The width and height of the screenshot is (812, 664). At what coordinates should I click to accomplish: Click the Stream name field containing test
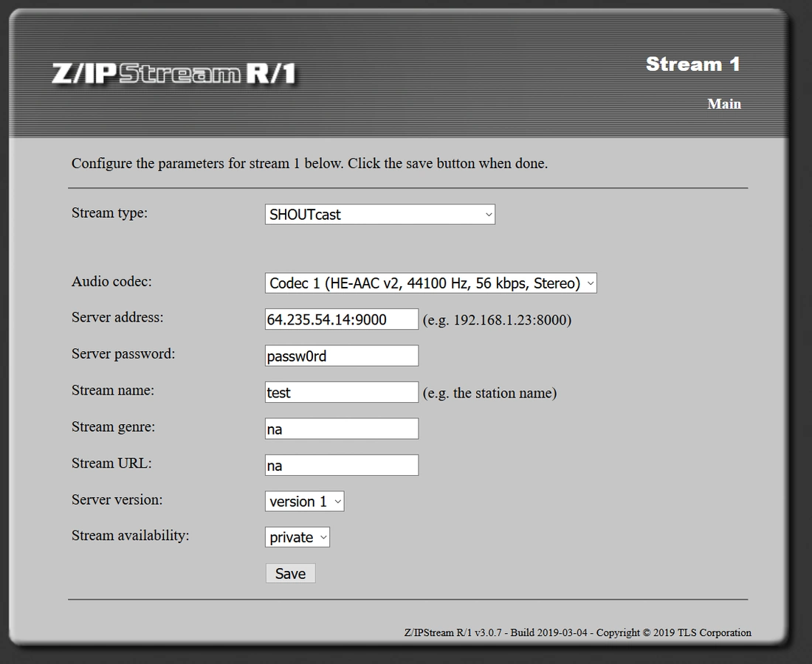341,392
